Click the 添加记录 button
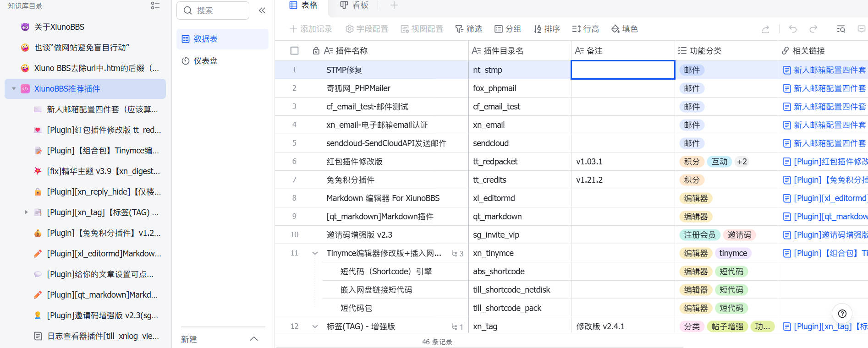The height and width of the screenshot is (348, 868). point(311,29)
